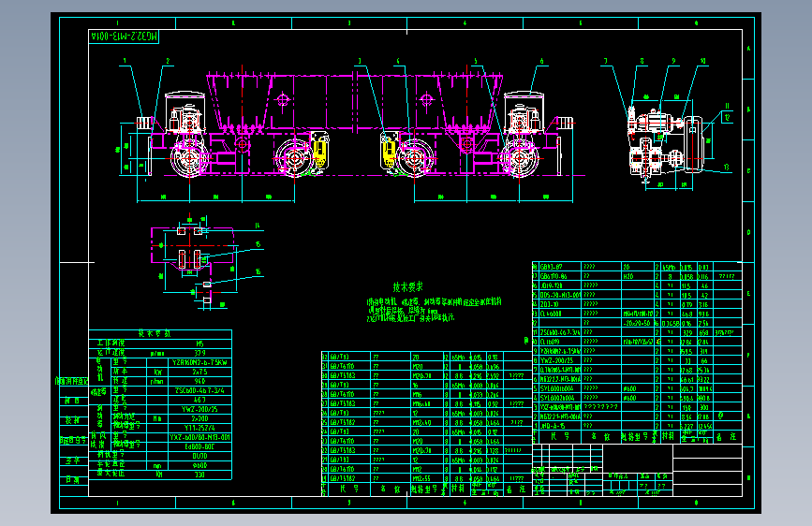812x526 pixels.
Task: Select the GB93-87 entry in parts list
Action: (x=552, y=267)
